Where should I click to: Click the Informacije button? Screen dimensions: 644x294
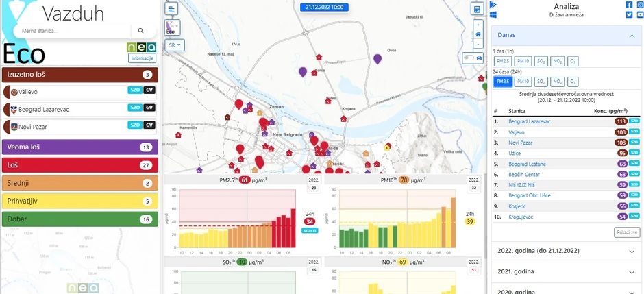click(142, 58)
